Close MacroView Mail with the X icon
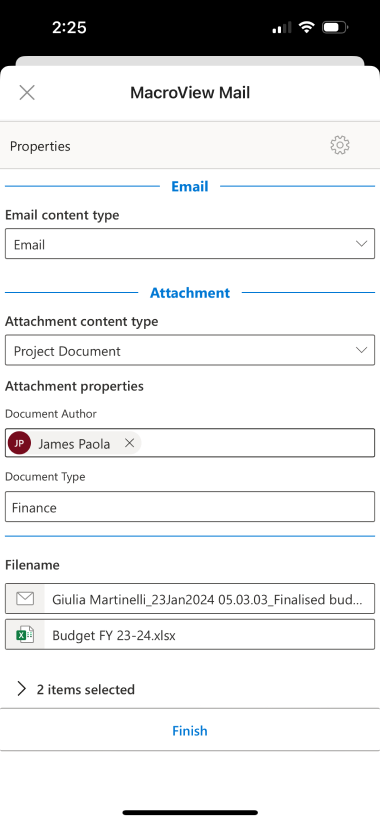The width and height of the screenshot is (380, 823). pyautogui.click(x=27, y=93)
